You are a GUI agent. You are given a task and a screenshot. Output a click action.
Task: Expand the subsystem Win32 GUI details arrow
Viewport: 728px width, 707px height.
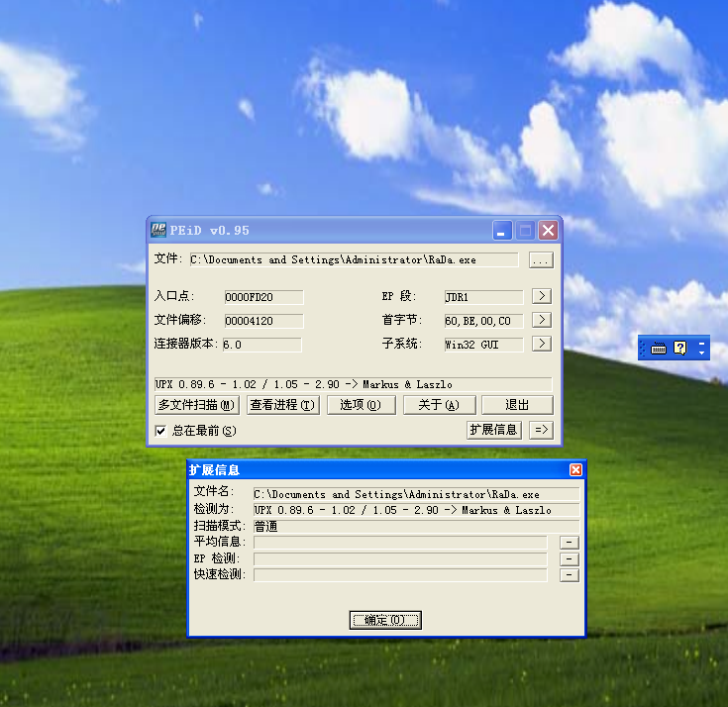point(542,344)
